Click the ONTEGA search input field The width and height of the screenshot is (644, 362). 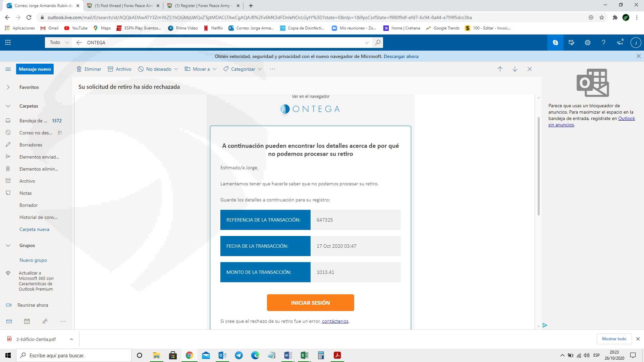pyautogui.click(x=221, y=43)
